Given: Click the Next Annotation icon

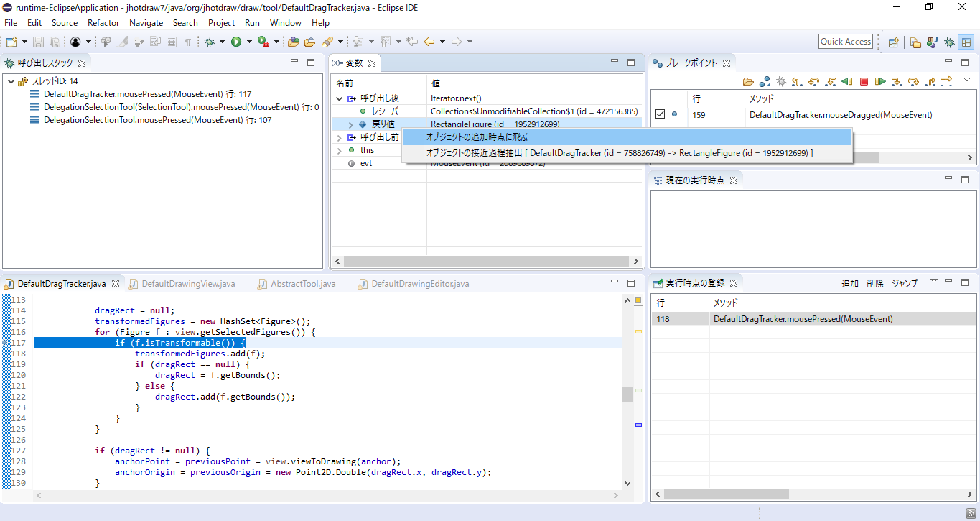Looking at the screenshot, I should pyautogui.click(x=358, y=42).
